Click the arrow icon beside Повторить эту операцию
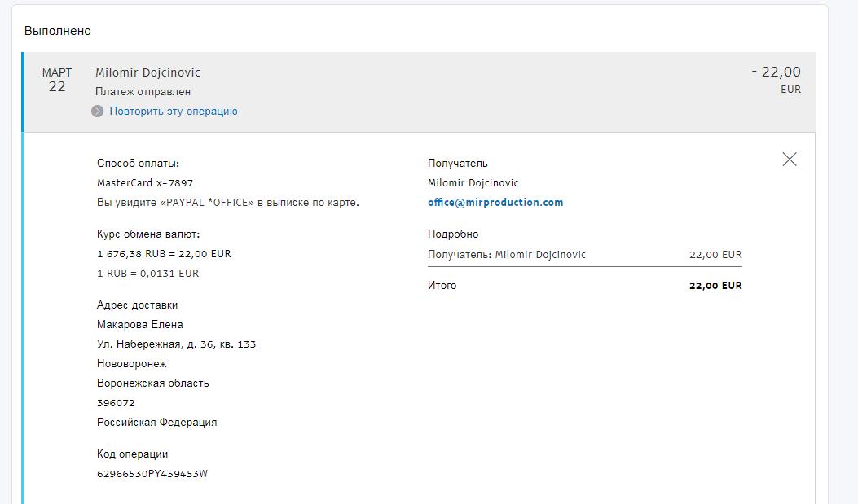The width and height of the screenshot is (858, 504). pos(98,112)
